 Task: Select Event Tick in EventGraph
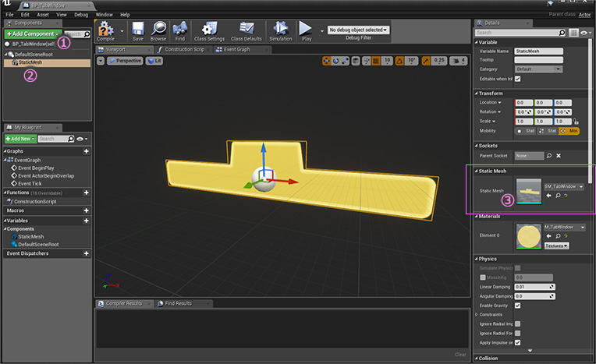(x=30, y=183)
